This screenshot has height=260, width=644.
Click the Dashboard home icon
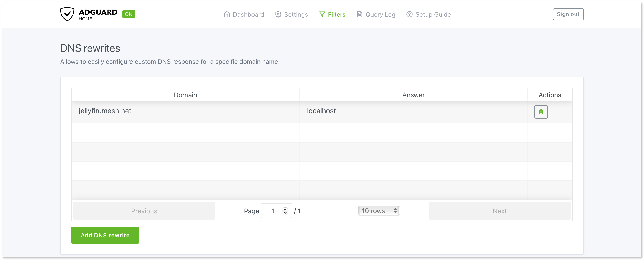(x=227, y=14)
